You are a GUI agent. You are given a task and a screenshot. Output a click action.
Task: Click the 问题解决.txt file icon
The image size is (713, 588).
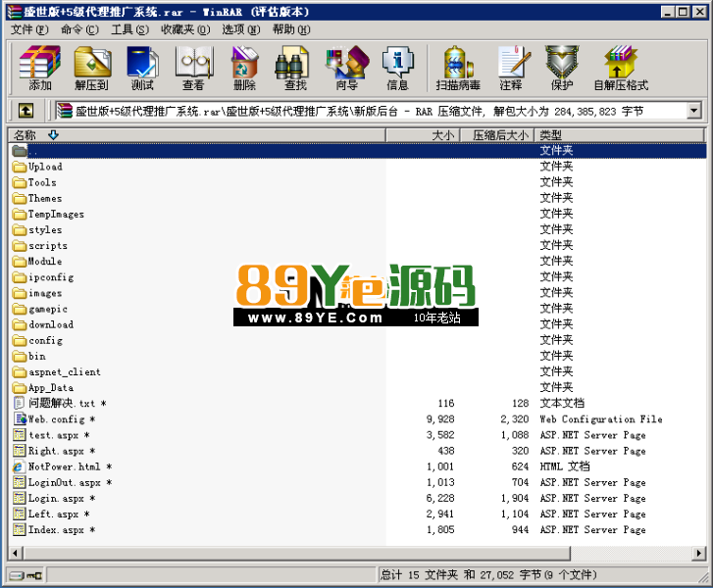19,403
